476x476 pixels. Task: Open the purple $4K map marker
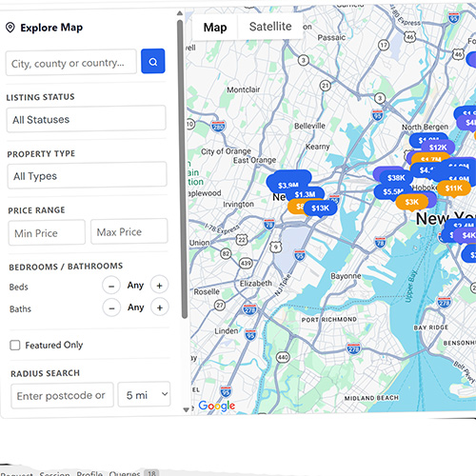pyautogui.click(x=466, y=235)
